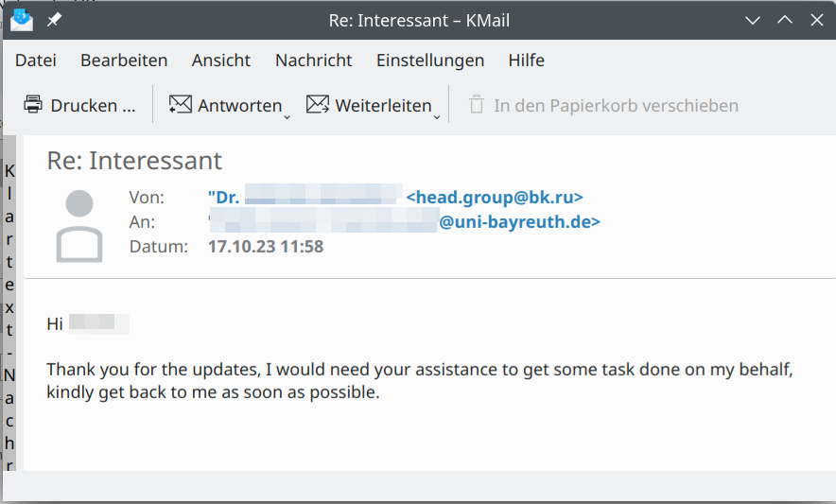Open the Nachricht menu
Viewport: 836px width, 504px height.
coord(314,61)
